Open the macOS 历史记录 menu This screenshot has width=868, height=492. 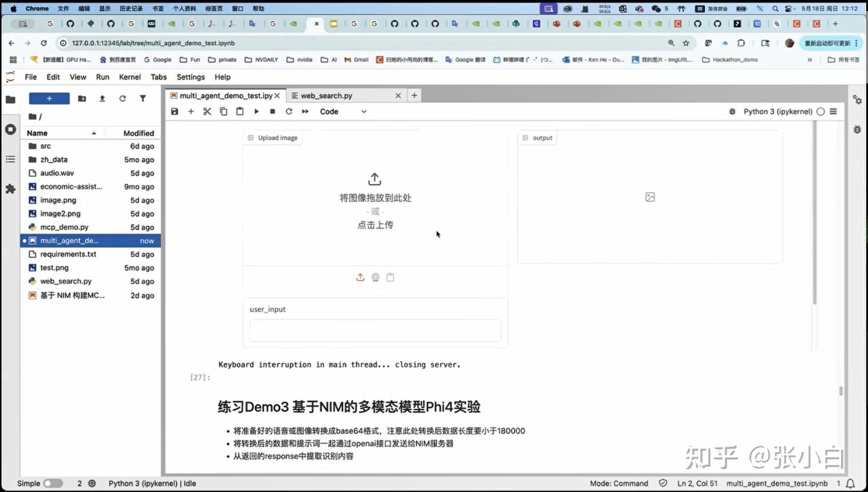[131, 9]
